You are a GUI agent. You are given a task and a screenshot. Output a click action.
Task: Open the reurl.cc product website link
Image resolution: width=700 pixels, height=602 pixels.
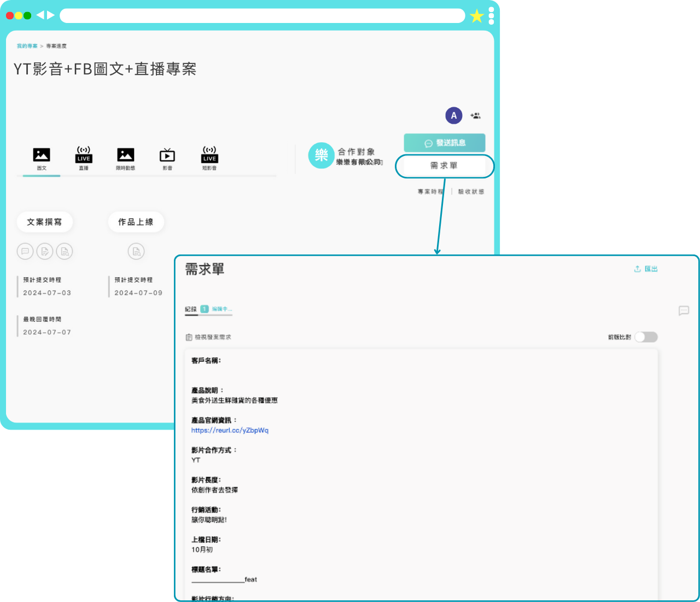(230, 430)
